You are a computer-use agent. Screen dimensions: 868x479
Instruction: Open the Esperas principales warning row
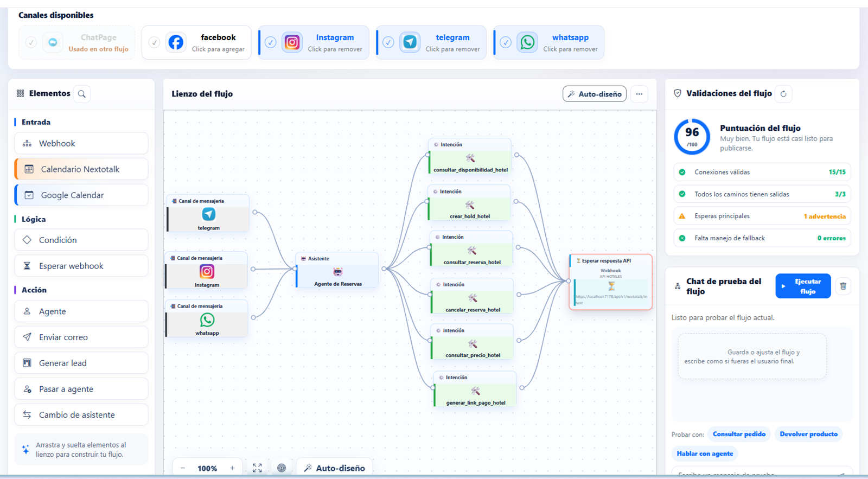coord(762,216)
